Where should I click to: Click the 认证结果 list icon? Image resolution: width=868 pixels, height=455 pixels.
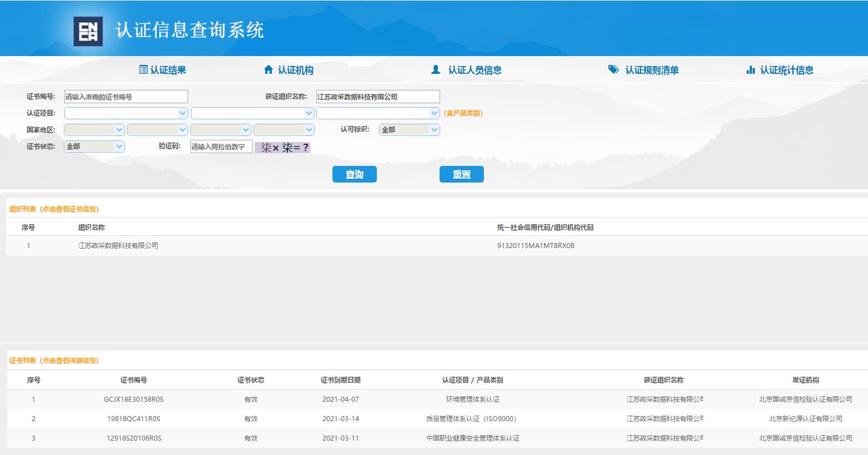pos(143,70)
